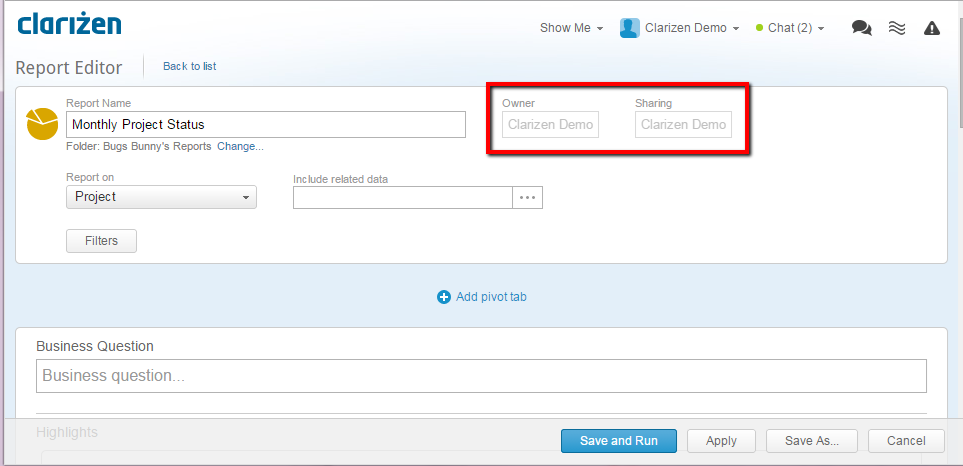Click the plus icon beside Add pivot tab

click(443, 297)
